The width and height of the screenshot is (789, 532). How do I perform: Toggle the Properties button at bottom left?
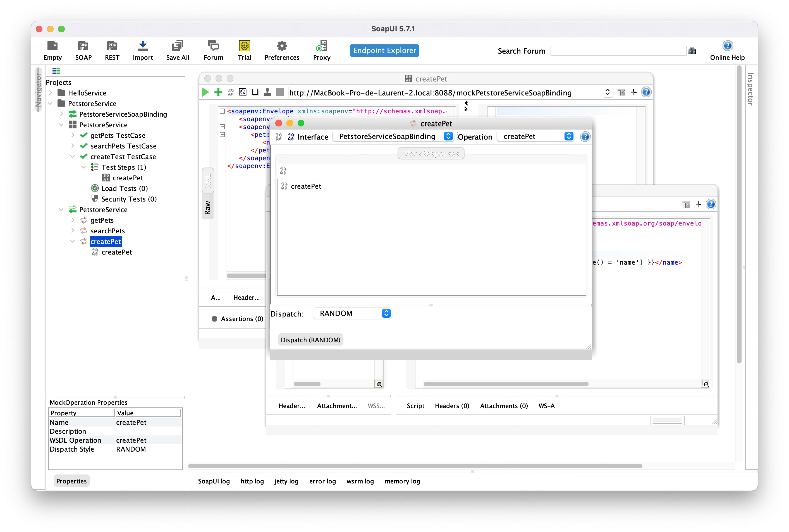(71, 481)
